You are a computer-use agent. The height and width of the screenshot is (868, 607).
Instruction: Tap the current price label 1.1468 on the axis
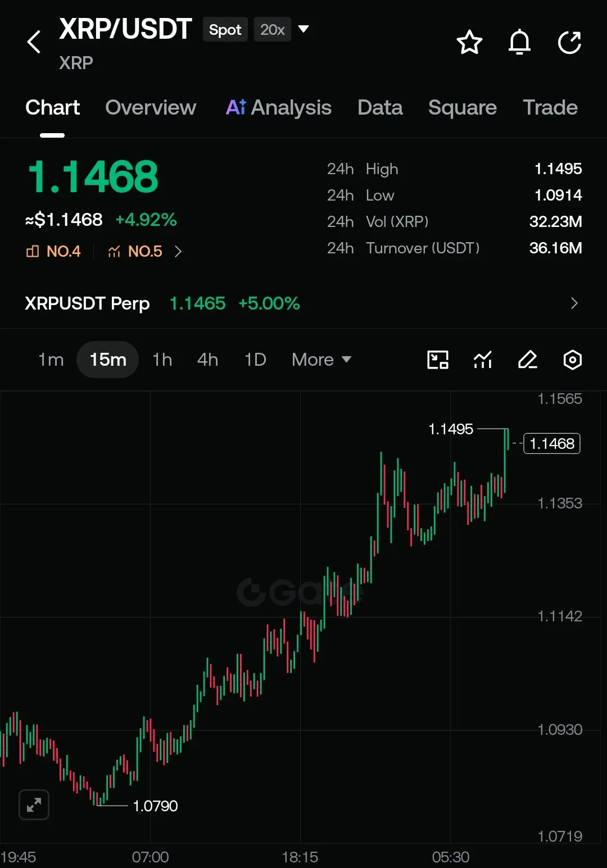pos(552,443)
